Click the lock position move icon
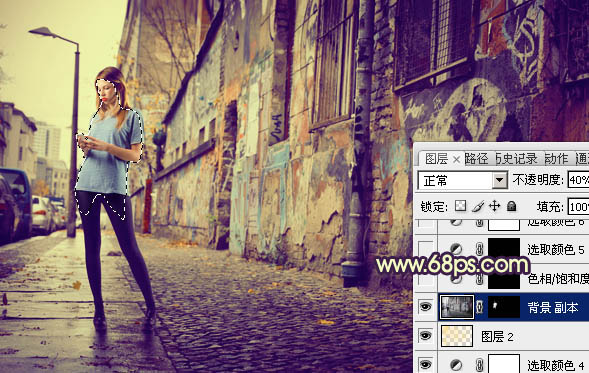The height and width of the screenshot is (373, 589). (x=494, y=206)
